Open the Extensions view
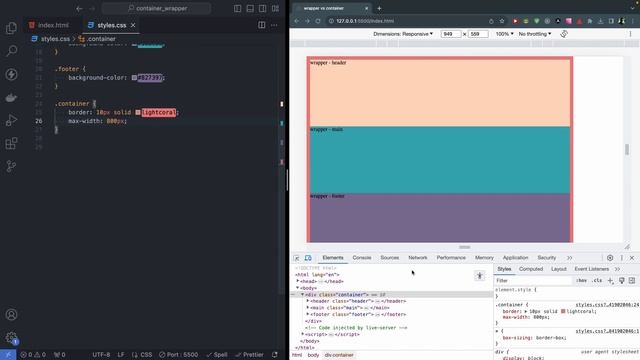The height and width of the screenshot is (360, 640). 11,143
